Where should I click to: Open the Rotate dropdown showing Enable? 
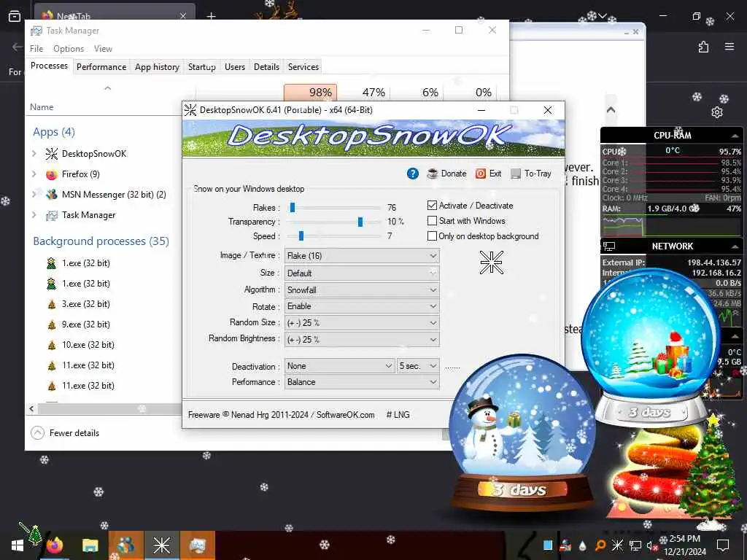[362, 306]
